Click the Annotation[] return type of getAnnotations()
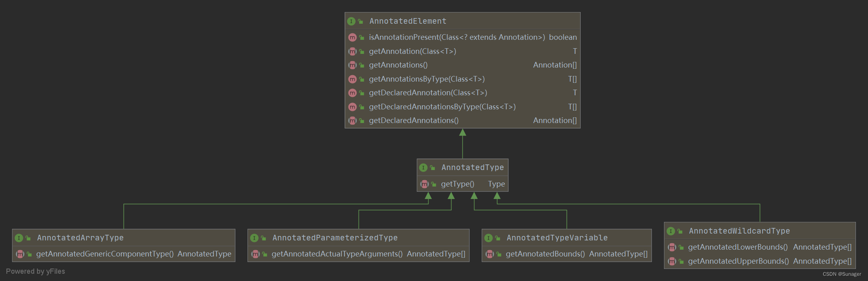The image size is (868, 281). click(555, 65)
